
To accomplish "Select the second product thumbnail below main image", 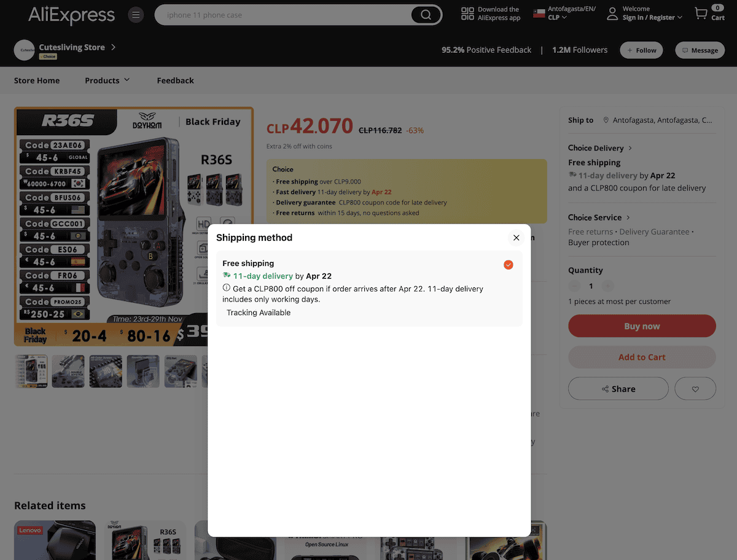I will point(68,371).
